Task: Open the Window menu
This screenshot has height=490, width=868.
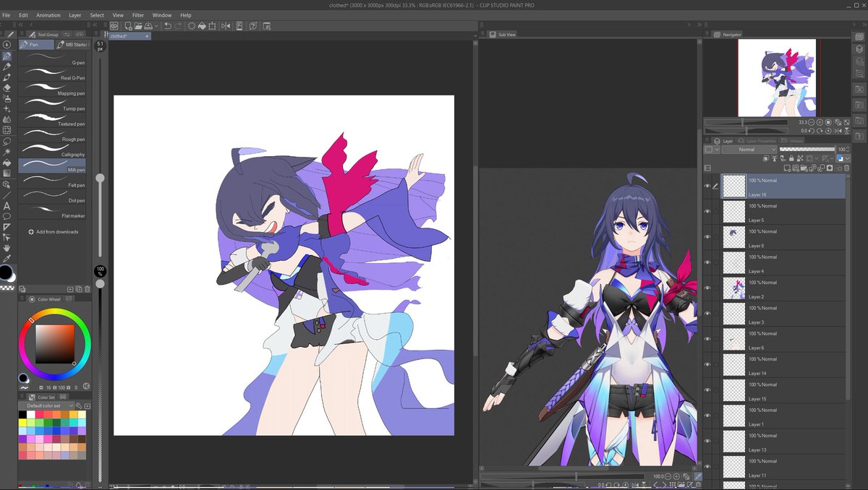Action: click(x=162, y=14)
